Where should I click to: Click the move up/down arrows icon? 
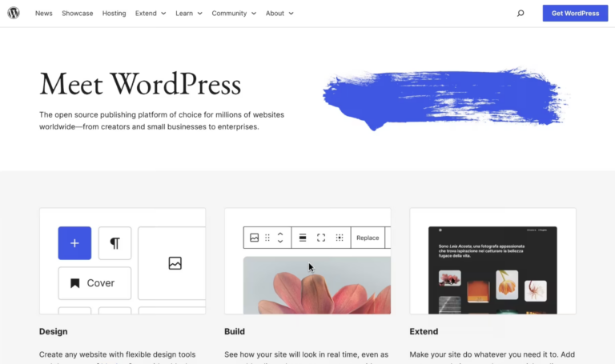(280, 238)
